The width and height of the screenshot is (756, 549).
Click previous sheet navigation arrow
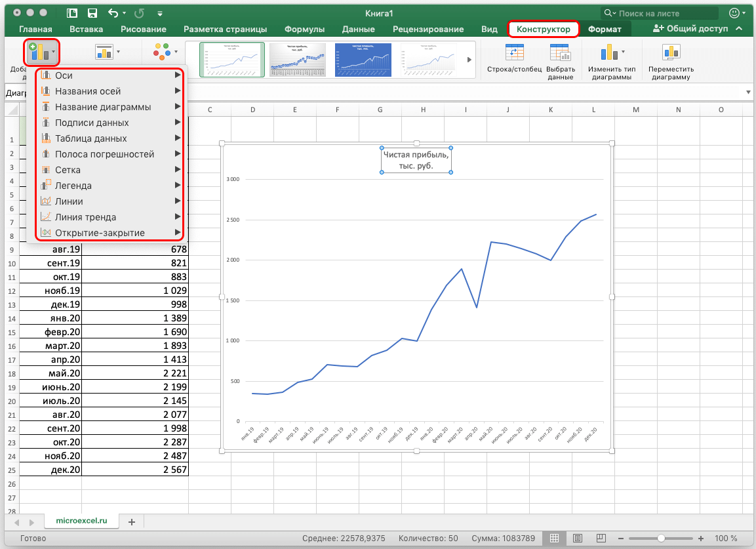pyautogui.click(x=17, y=523)
